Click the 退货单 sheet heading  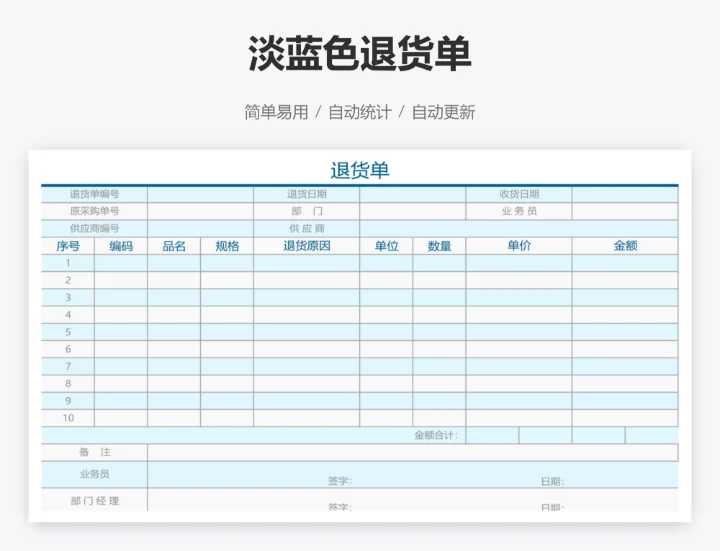click(x=359, y=171)
